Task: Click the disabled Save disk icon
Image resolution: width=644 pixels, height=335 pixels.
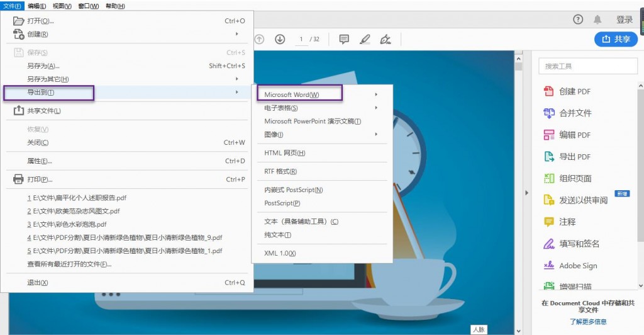Action: [x=18, y=53]
